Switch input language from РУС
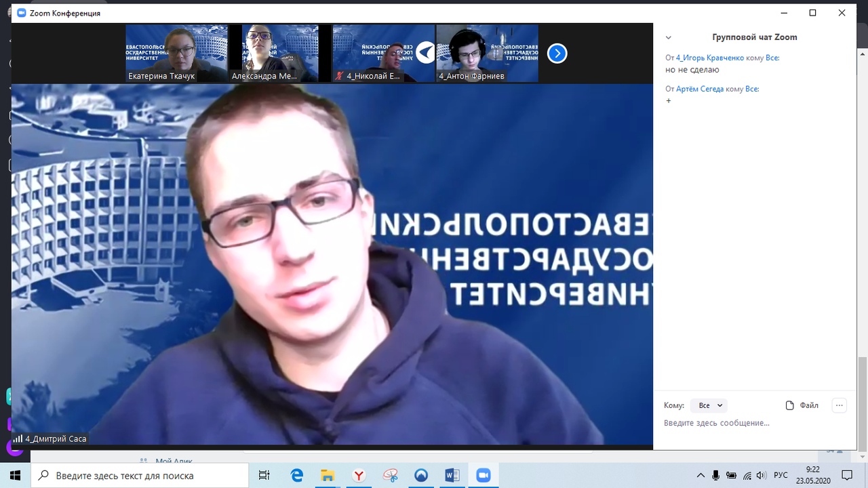Screen dimensions: 868x488 (781, 475)
